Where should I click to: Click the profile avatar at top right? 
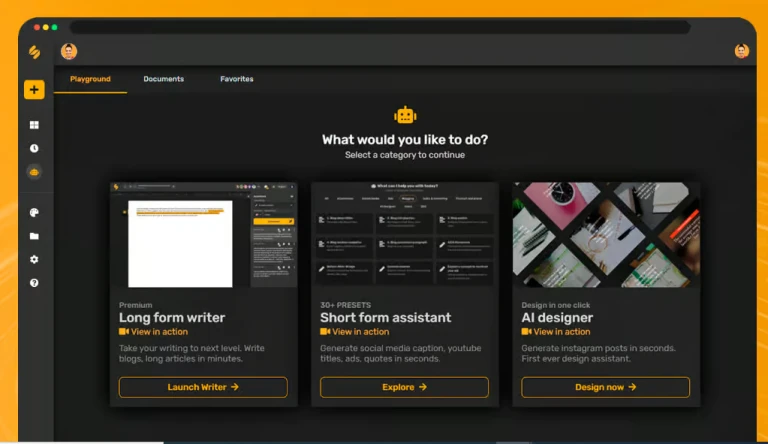pyautogui.click(x=741, y=51)
